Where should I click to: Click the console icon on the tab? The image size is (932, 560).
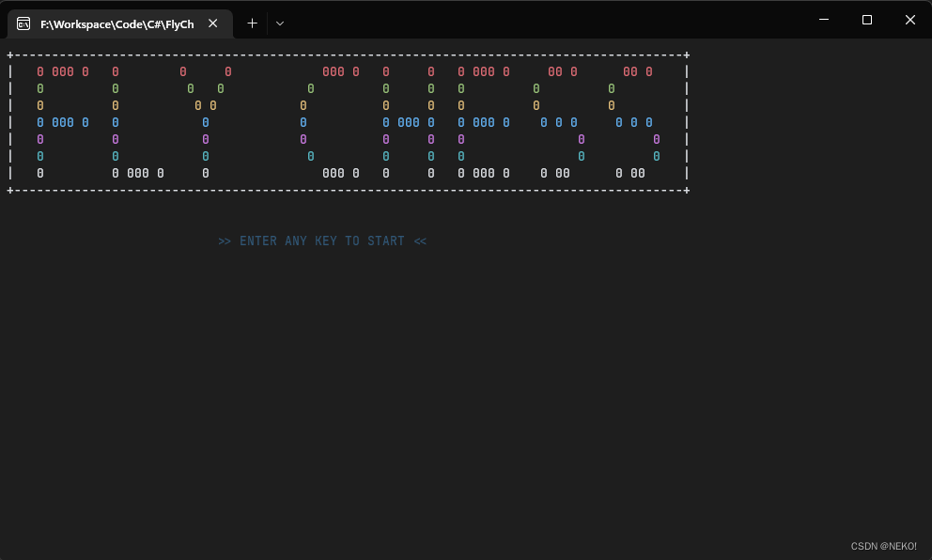[23, 23]
